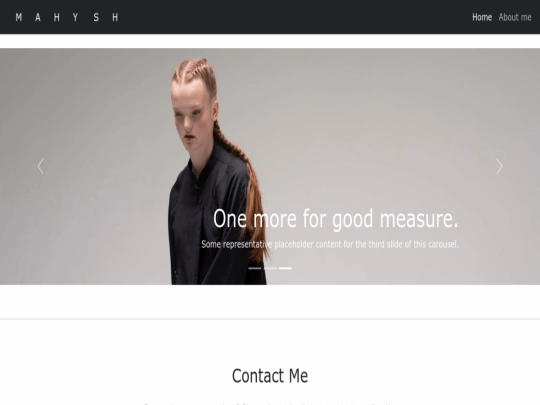Viewport: 540px width, 405px height.
Task: Click the letter S in the navbar logo
Action: pos(96,17)
